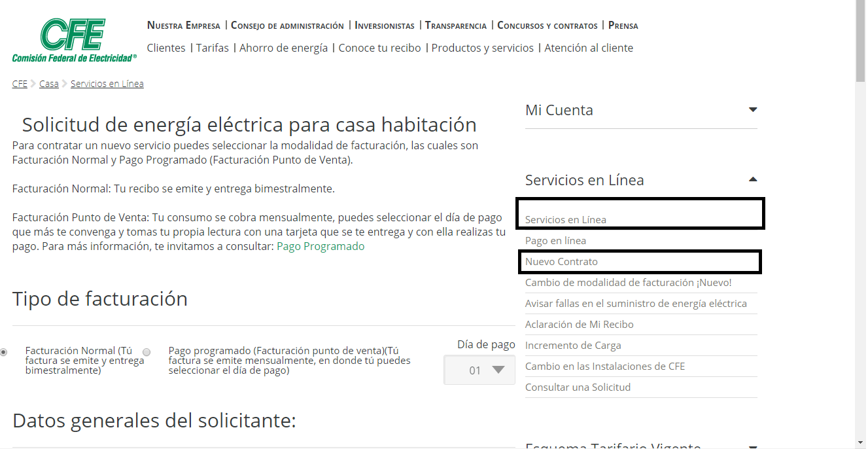Open Casa breadcrumb link
This screenshot has width=868, height=449.
pyautogui.click(x=49, y=84)
